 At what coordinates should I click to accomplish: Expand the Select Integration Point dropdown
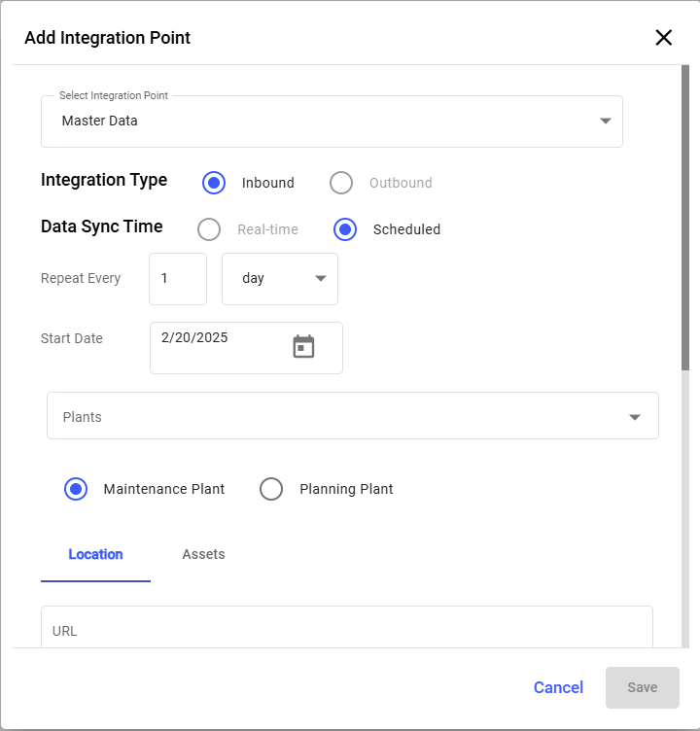coord(605,122)
